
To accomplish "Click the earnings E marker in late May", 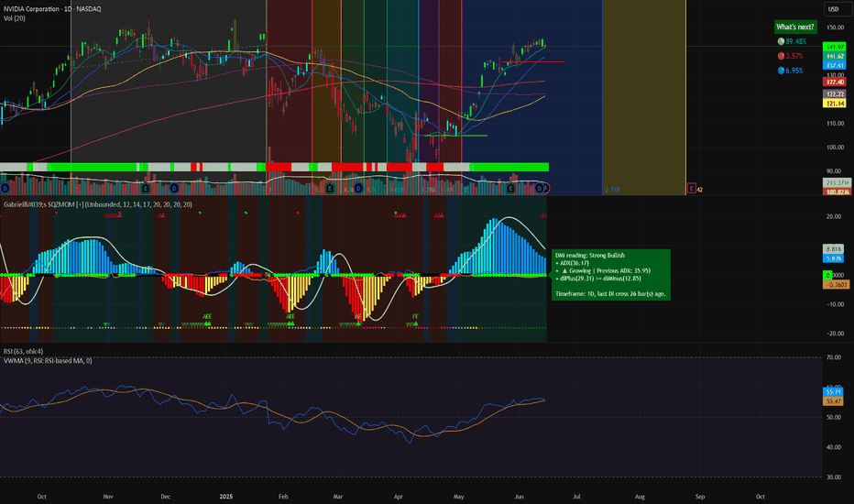I will pos(510,188).
